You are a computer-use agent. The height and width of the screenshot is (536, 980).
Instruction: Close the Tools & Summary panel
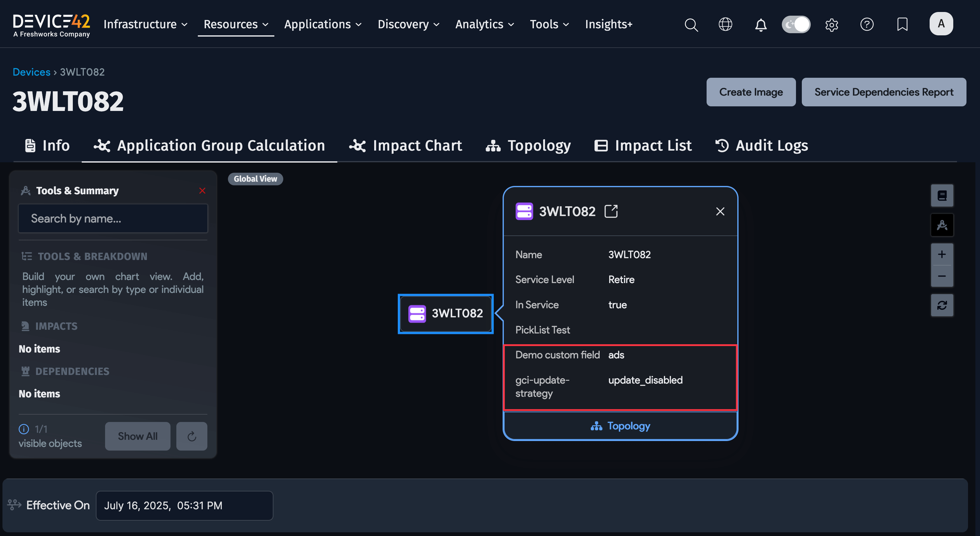pyautogui.click(x=202, y=191)
